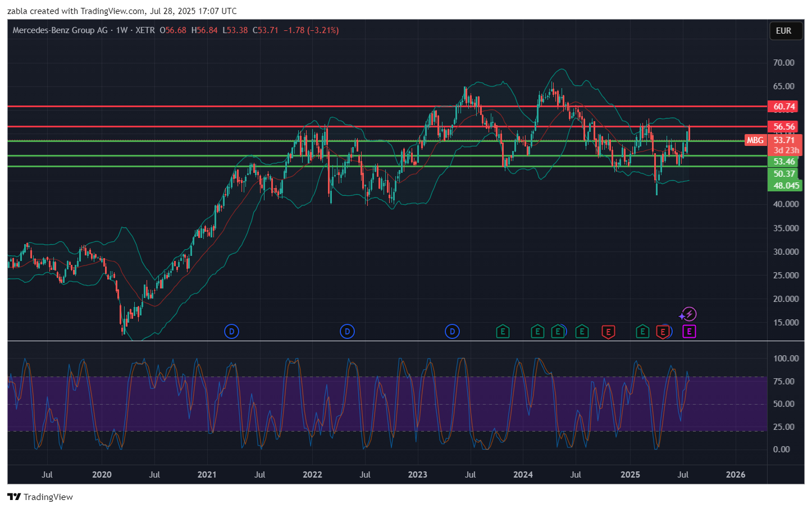Open the purple upcoming earnings E marker

point(689,332)
